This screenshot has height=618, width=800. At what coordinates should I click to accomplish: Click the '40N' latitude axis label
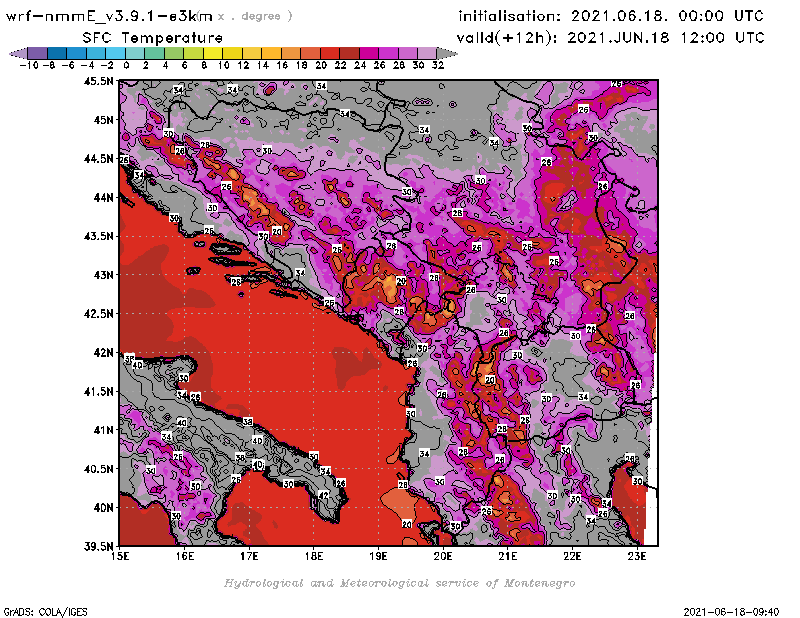point(103,508)
